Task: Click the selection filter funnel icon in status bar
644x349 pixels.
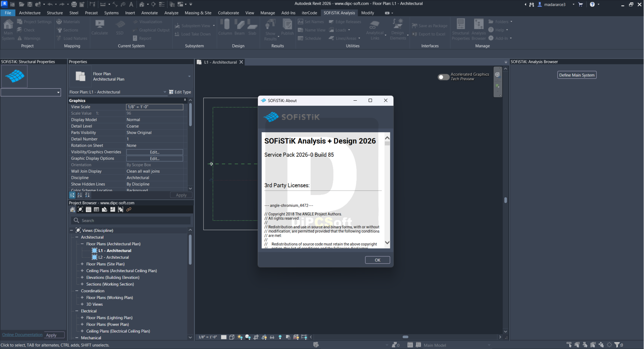Action: pyautogui.click(x=617, y=345)
